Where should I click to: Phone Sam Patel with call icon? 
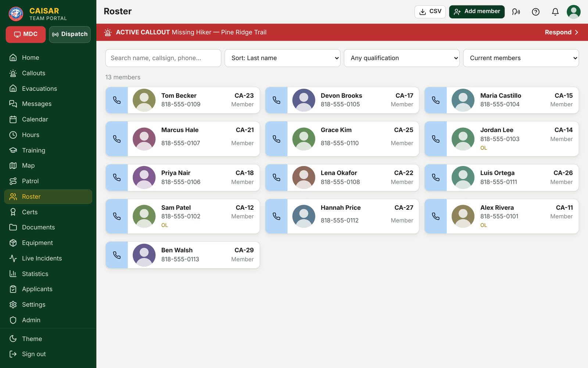[x=117, y=216]
